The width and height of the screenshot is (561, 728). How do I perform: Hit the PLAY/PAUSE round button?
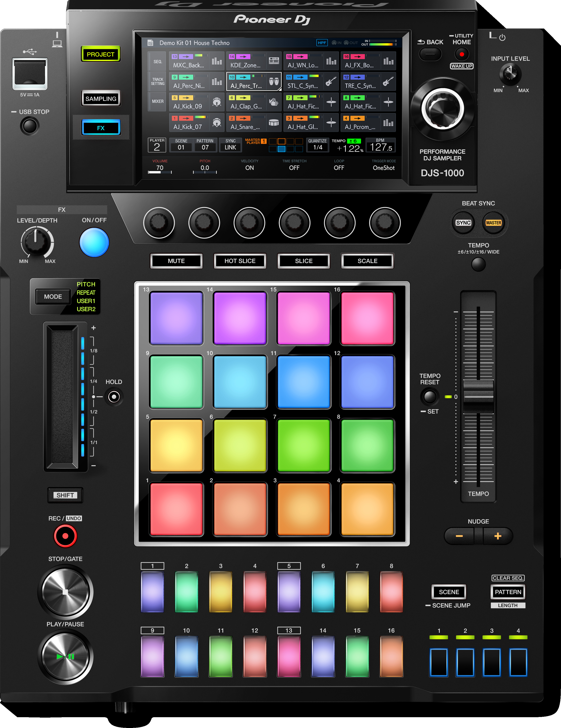(65, 657)
